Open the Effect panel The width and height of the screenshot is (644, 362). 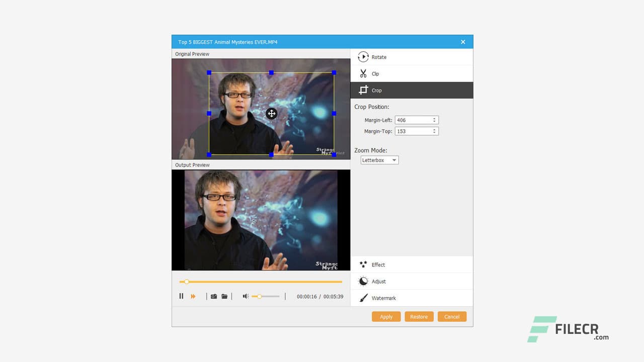click(x=378, y=264)
